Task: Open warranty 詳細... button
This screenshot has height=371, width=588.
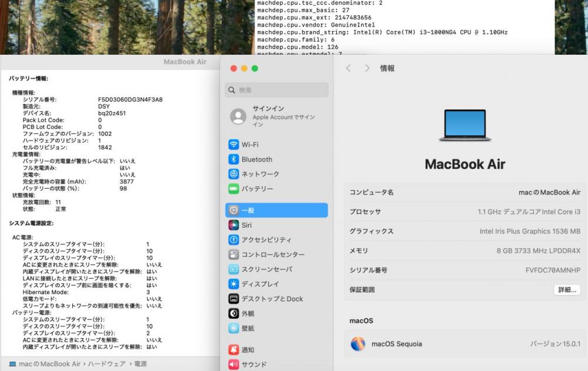Action: pos(567,290)
